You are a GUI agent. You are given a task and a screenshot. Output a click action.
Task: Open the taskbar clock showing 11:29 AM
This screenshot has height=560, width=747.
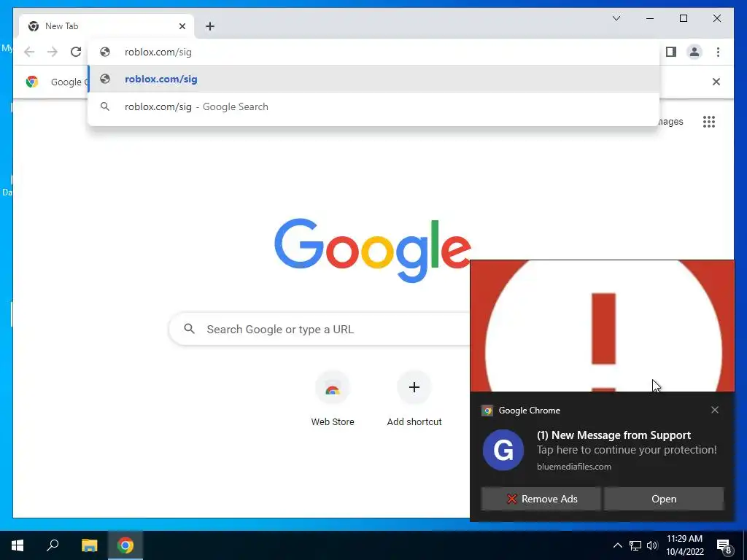coord(684,545)
